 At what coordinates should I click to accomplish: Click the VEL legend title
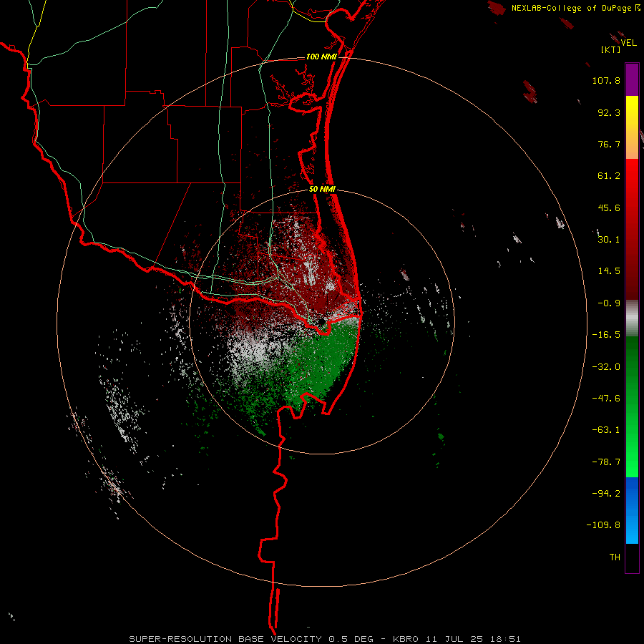628,42
